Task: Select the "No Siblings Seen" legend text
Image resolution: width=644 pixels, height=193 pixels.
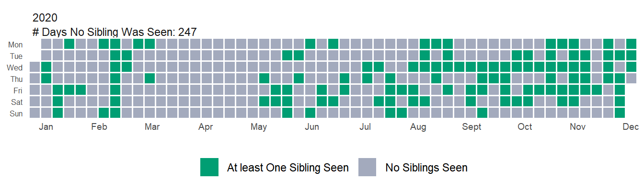Action: (426, 168)
